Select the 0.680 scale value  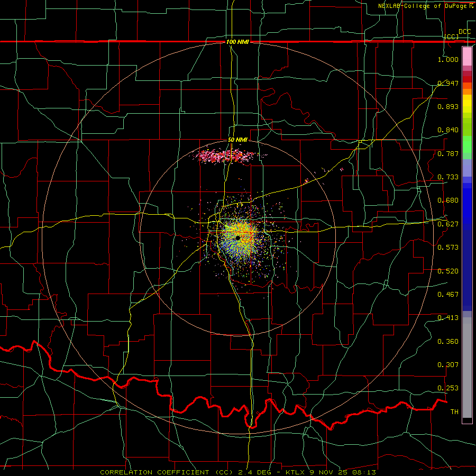click(448, 200)
